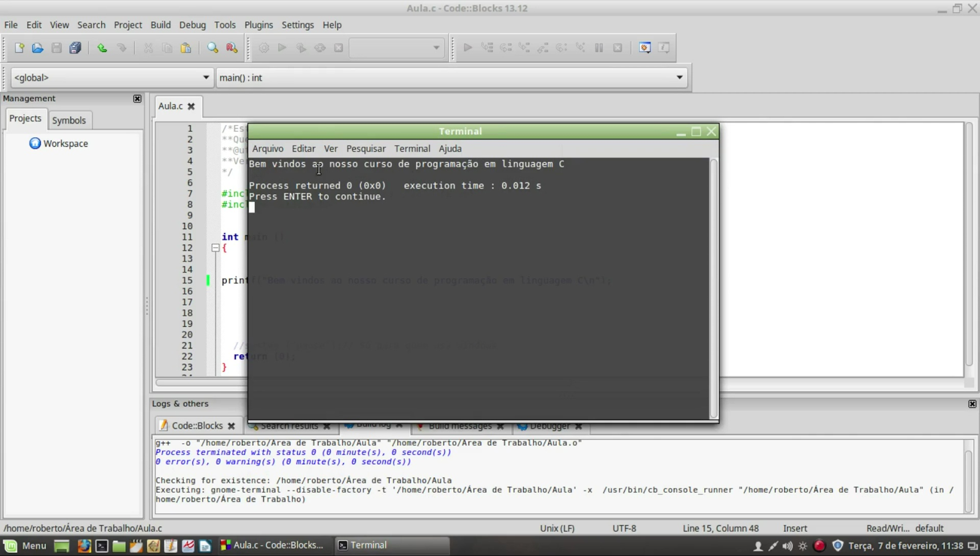Image resolution: width=980 pixels, height=556 pixels.
Task: Click the Build and run icon
Action: coord(301,48)
